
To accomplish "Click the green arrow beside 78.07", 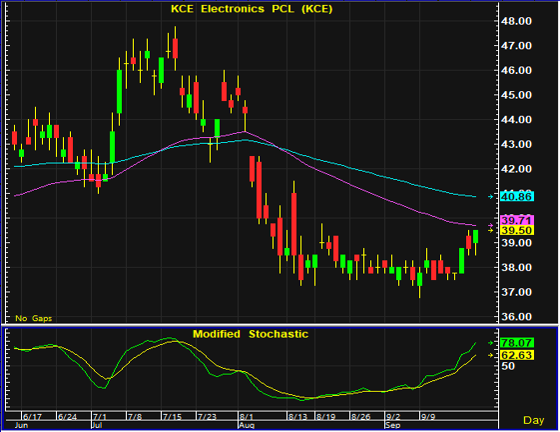I will (x=491, y=343).
